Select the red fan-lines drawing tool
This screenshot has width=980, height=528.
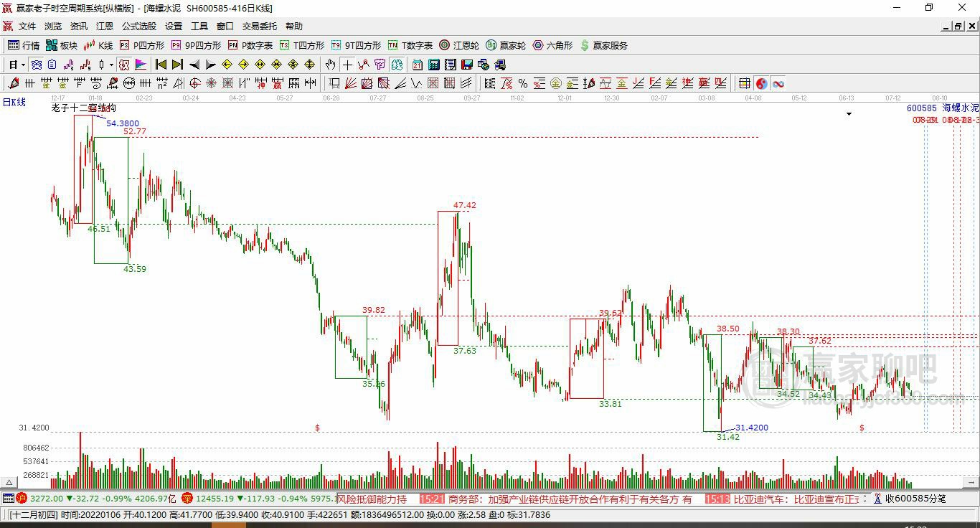(350, 83)
